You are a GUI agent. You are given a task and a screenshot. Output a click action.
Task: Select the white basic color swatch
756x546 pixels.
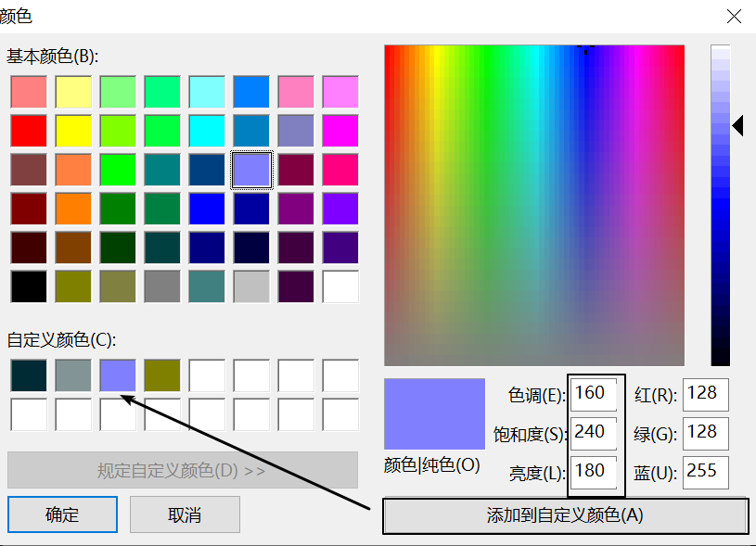(340, 286)
